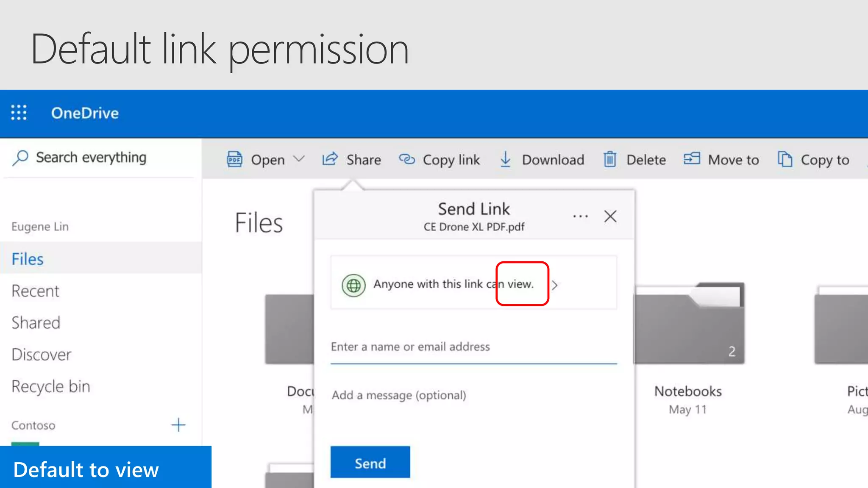Focus the Search everything field

(x=98, y=158)
